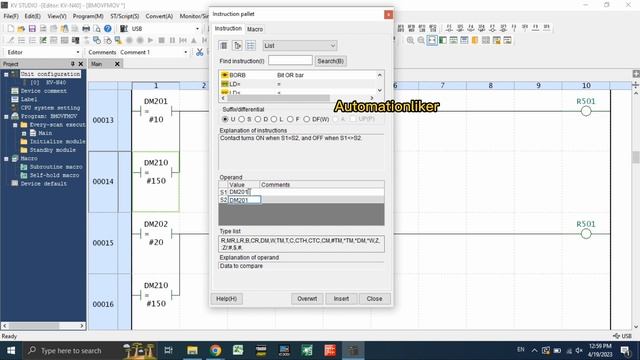This screenshot has width=640, height=360.
Task: Open the Editor mode dropdown
Action: tap(78, 52)
